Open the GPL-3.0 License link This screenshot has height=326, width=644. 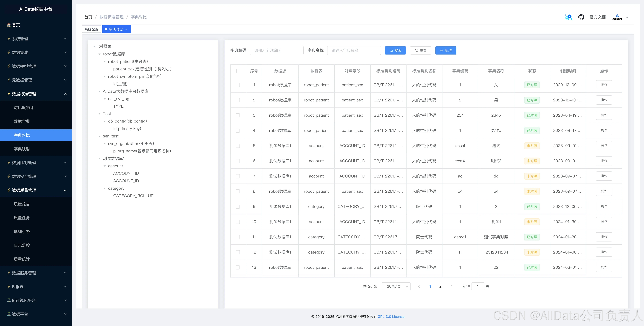391,317
